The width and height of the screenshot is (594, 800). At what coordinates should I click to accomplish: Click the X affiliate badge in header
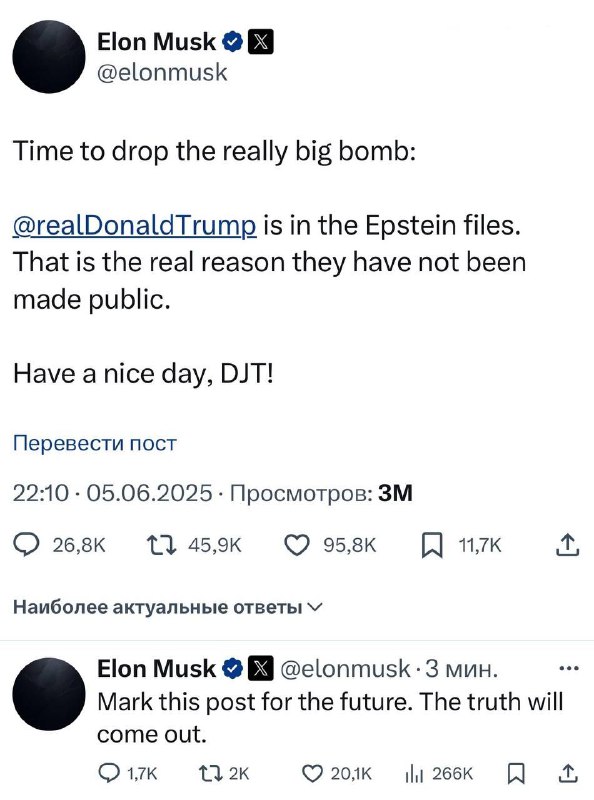[260, 42]
